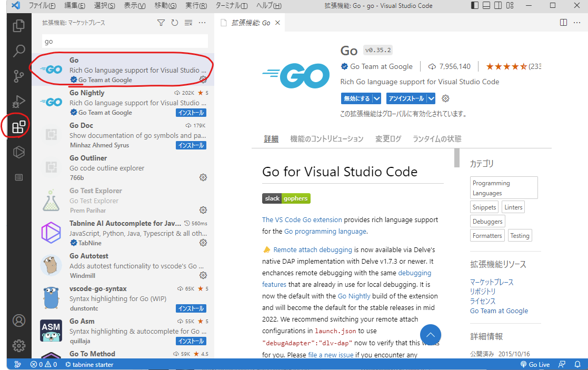588x370 pixels.
Task: Show notifications bell in status bar
Action: (x=577, y=364)
